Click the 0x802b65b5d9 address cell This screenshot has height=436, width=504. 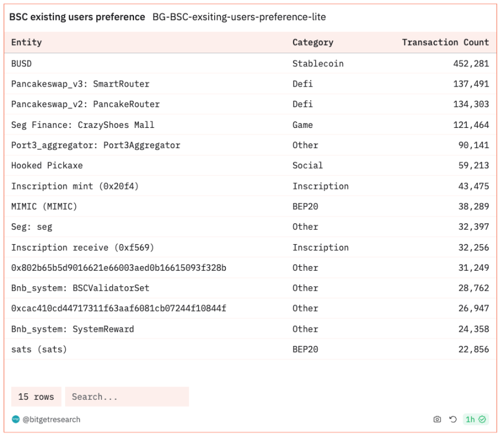tap(119, 268)
